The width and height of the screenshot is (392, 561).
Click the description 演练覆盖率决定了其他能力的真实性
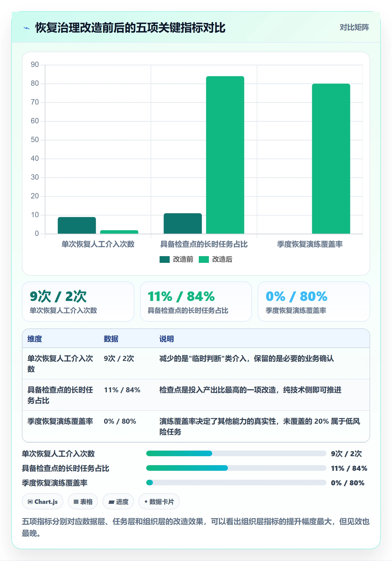click(x=260, y=426)
